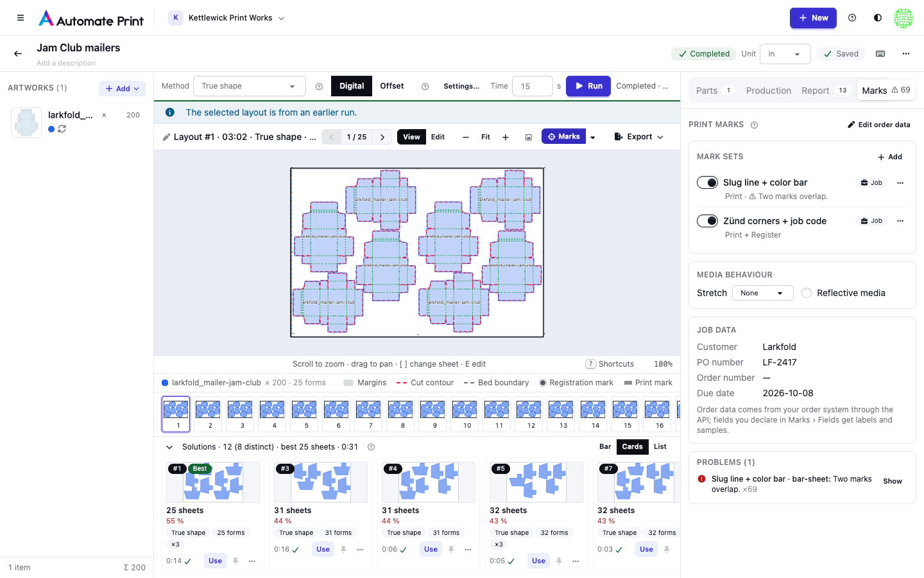Click the refresh icon under larkfold artwork
The height and width of the screenshot is (578, 924).
pyautogui.click(x=62, y=129)
